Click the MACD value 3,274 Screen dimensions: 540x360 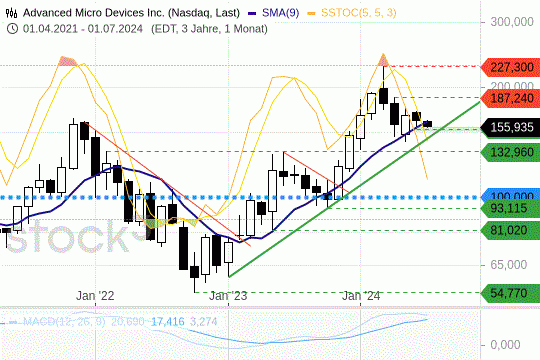[204, 322]
